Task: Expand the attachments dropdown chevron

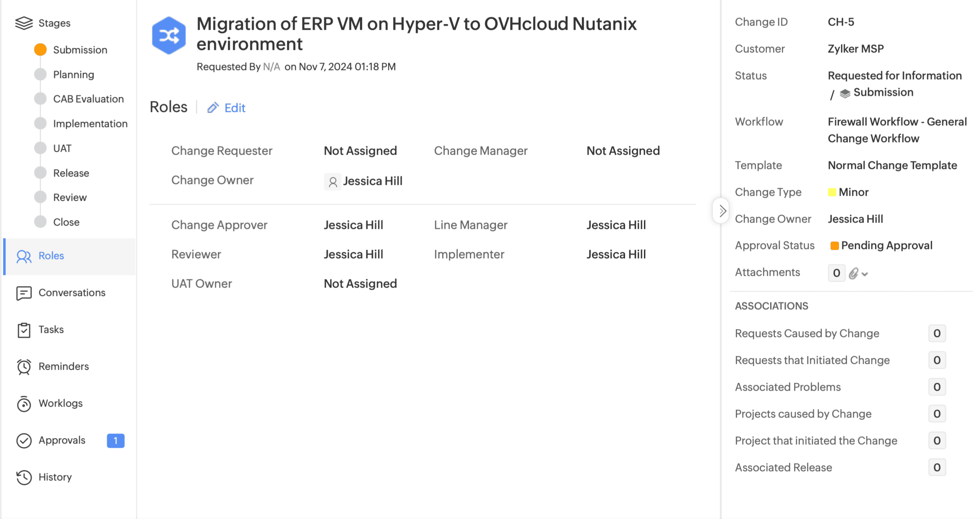Action: click(x=865, y=274)
